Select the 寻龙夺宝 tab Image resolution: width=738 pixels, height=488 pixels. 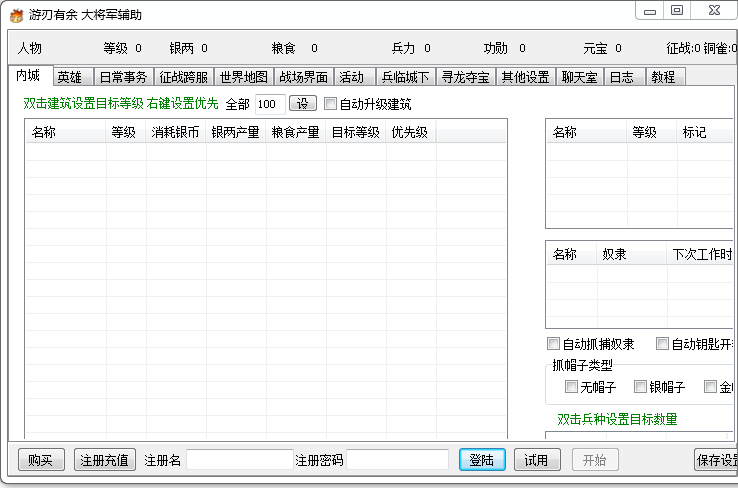click(x=466, y=77)
